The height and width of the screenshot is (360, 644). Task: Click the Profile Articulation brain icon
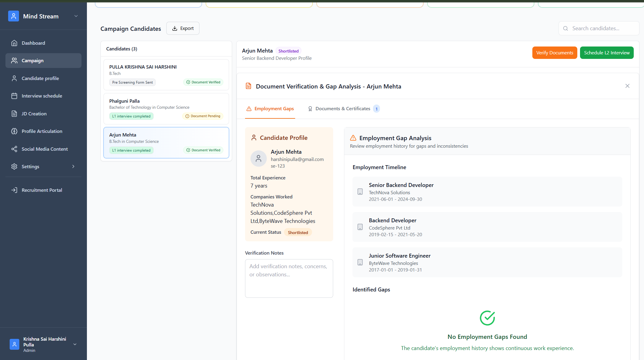point(14,131)
